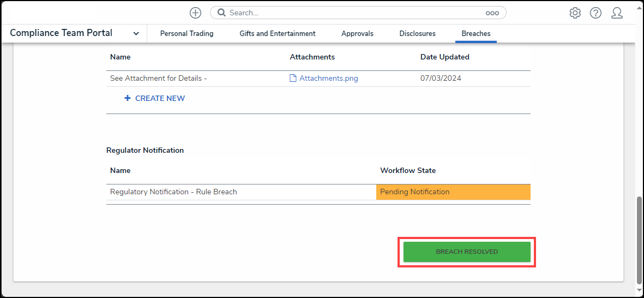Open the settings gear icon

point(575,13)
